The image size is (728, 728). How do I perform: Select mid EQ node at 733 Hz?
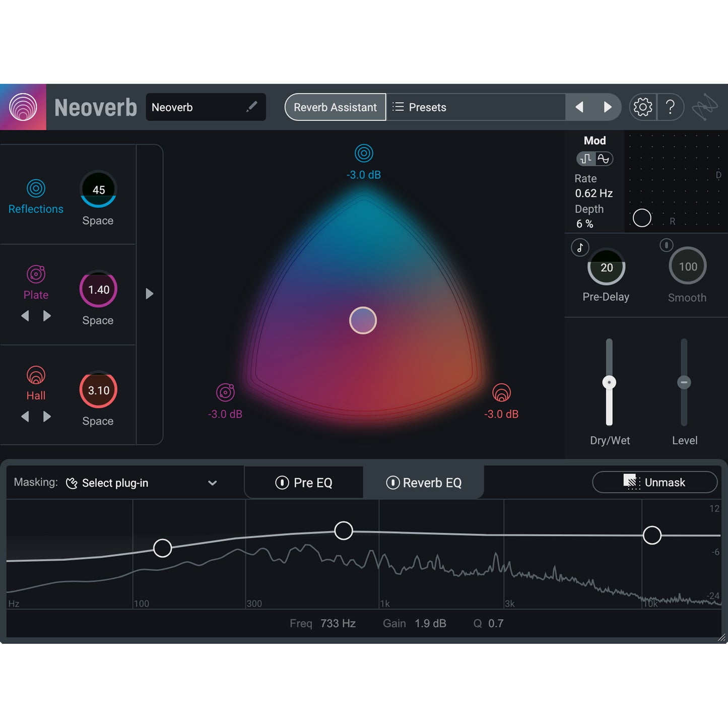click(344, 531)
